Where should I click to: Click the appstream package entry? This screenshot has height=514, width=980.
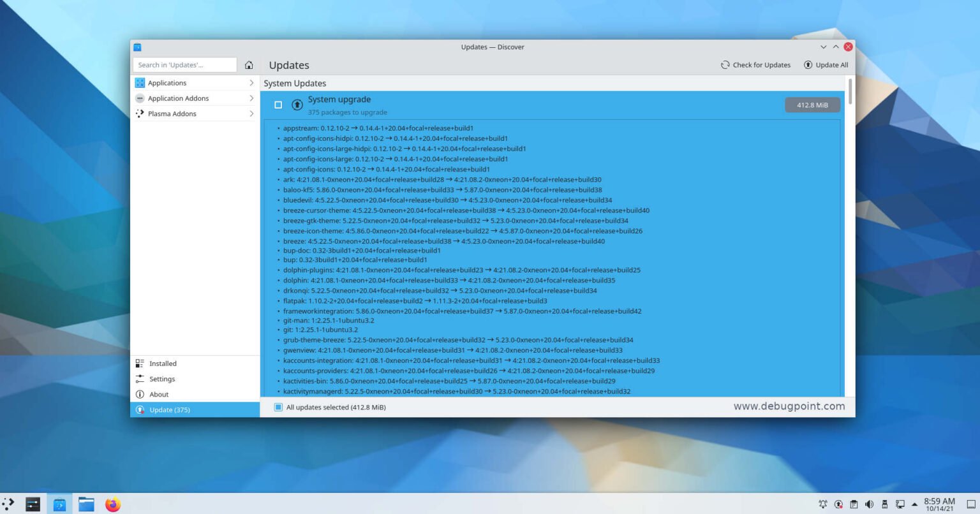click(x=378, y=128)
